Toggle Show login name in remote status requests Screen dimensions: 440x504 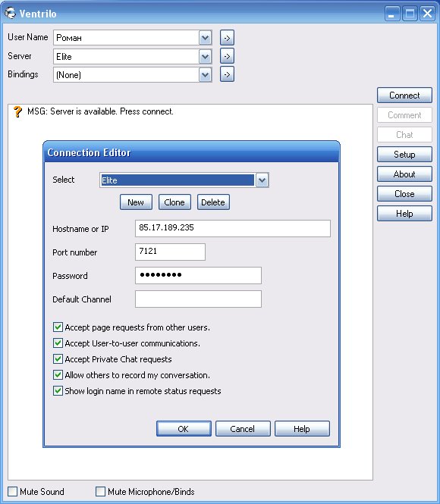pos(58,391)
